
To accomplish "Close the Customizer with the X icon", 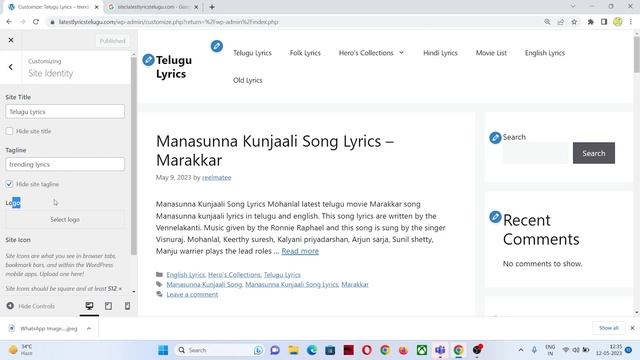I will pos(11,40).
